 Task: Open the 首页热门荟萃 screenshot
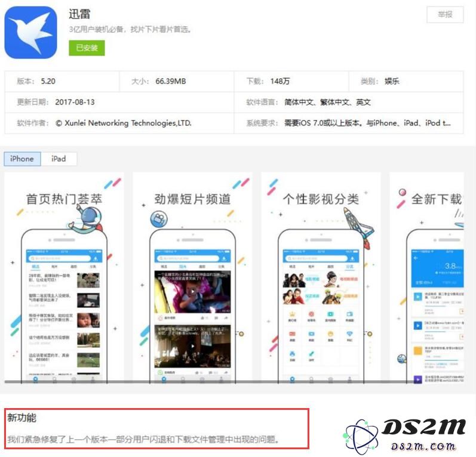[64, 278]
